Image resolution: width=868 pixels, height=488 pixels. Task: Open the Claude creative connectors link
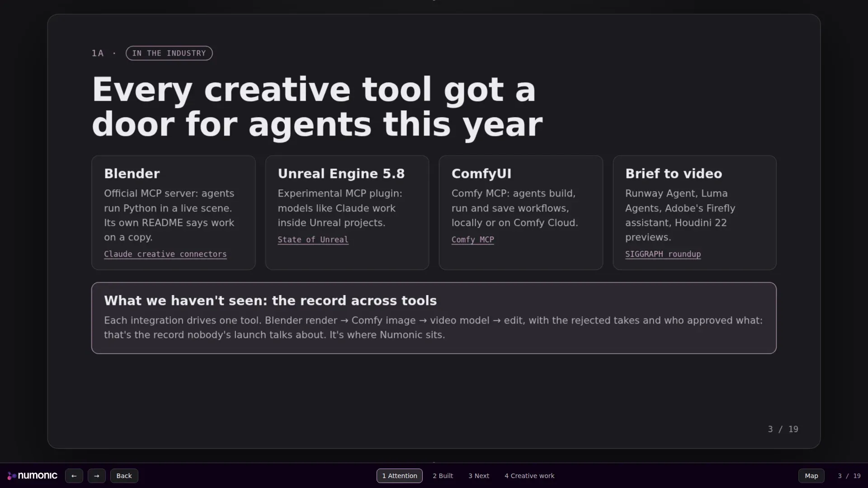point(165,254)
